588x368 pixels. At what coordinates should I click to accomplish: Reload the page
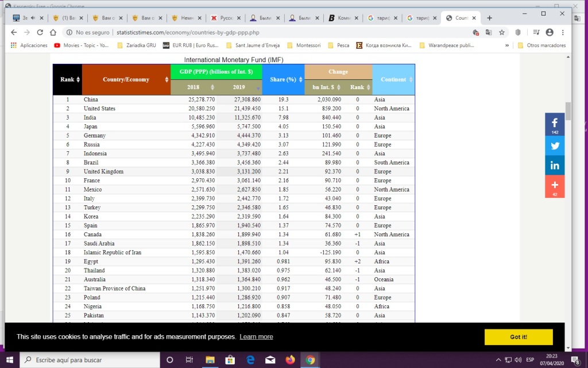40,33
